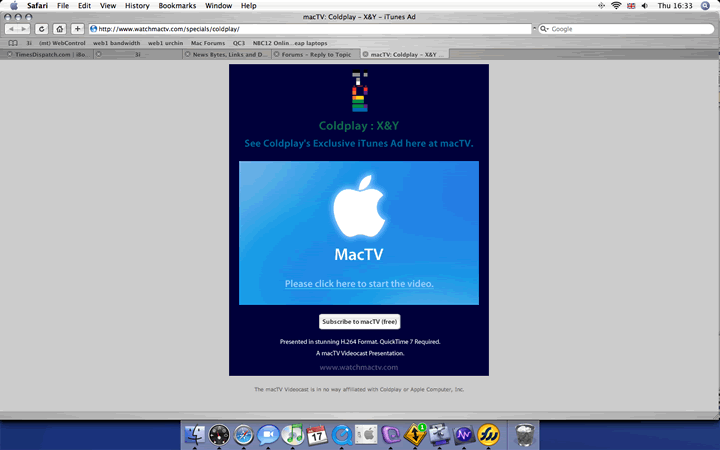Open the Apple menu
The image size is (720, 450).
[x=14, y=6]
